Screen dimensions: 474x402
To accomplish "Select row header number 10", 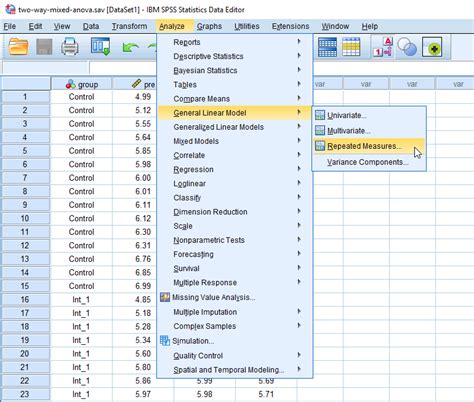I will 26,219.
